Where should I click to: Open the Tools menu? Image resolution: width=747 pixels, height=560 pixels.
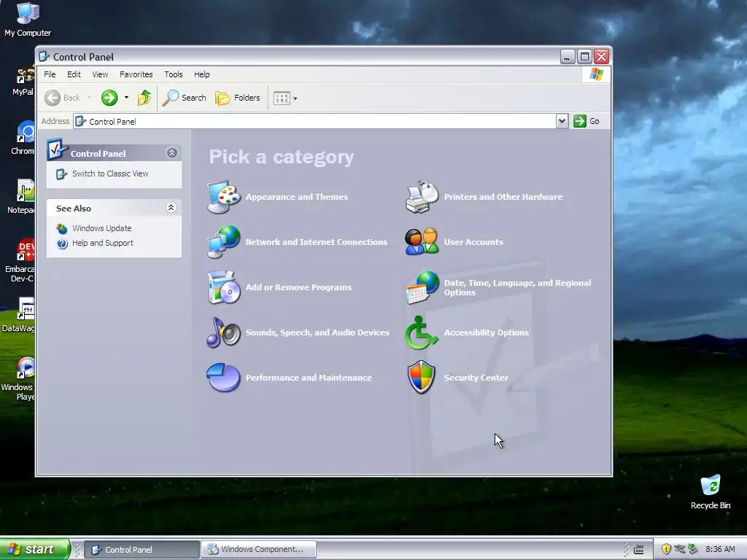(174, 74)
